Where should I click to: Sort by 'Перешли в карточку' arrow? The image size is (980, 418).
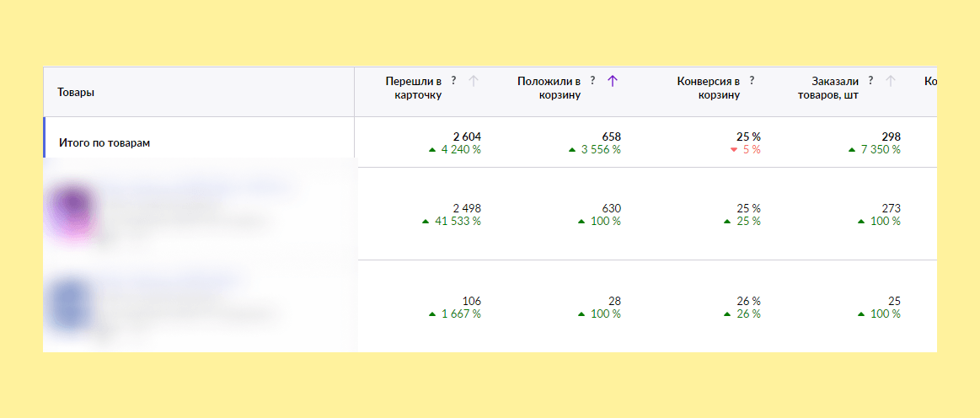(x=473, y=81)
